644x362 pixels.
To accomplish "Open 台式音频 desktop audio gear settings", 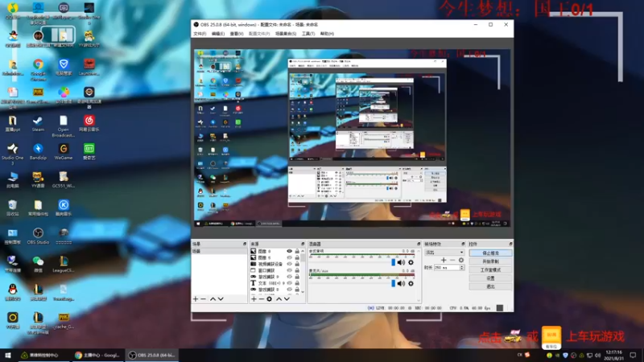I will (411, 262).
